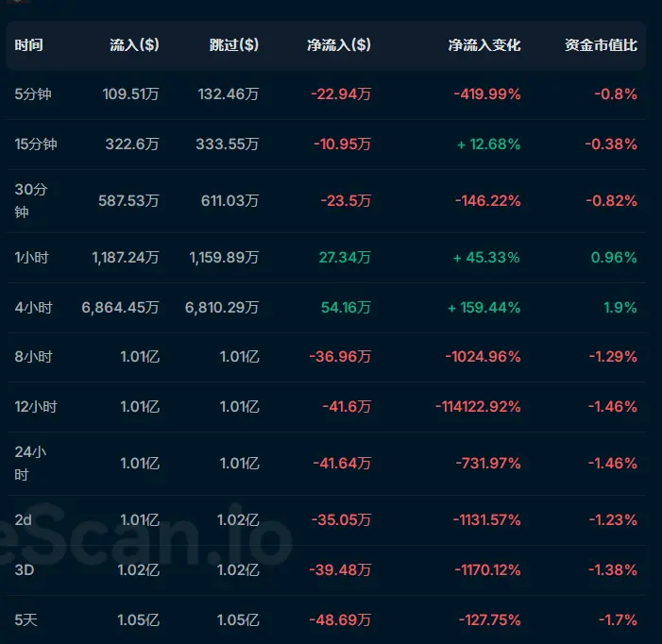Click the 6,864.45万 inflow value
This screenshot has height=644, width=662.
(120, 308)
